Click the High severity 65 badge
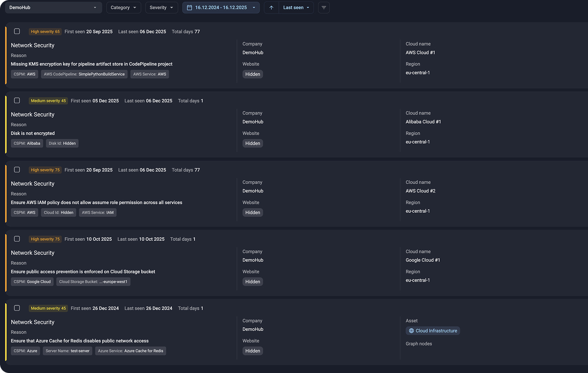Image resolution: width=588 pixels, height=373 pixels. pos(45,32)
